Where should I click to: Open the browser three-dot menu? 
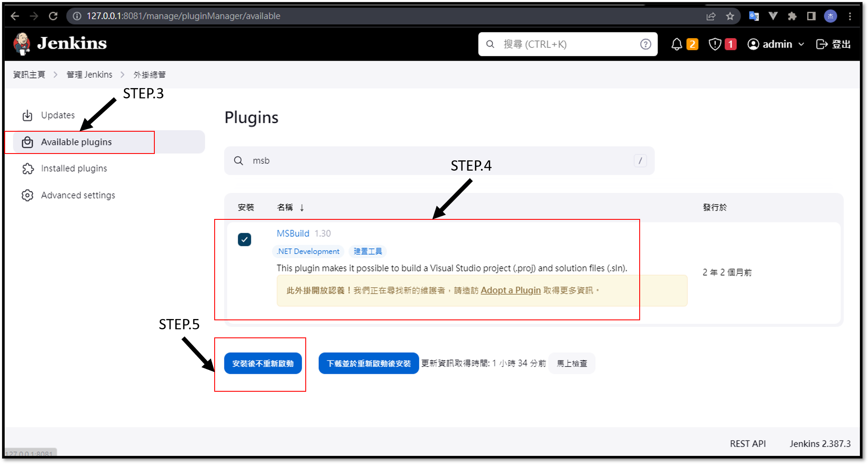pyautogui.click(x=850, y=16)
